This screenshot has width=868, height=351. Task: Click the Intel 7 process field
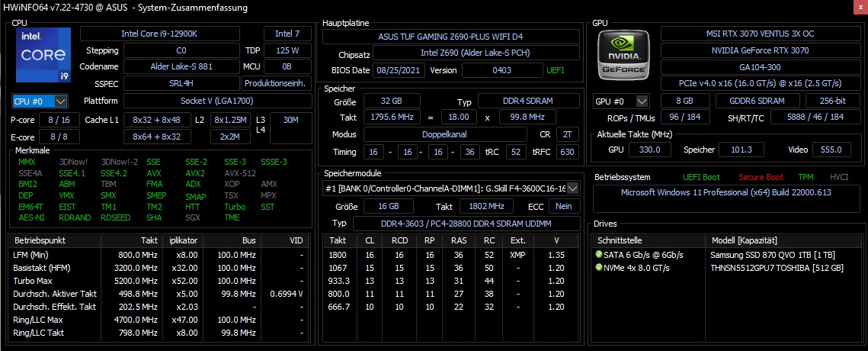click(x=287, y=34)
